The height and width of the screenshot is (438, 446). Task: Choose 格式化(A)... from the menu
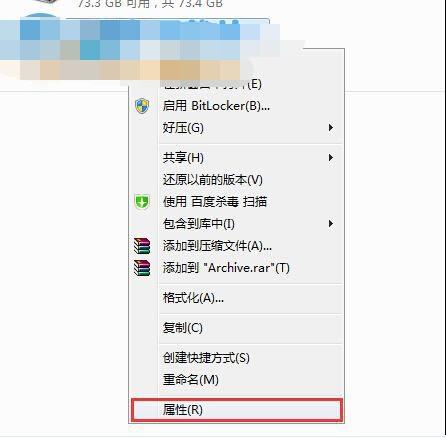tap(236, 298)
